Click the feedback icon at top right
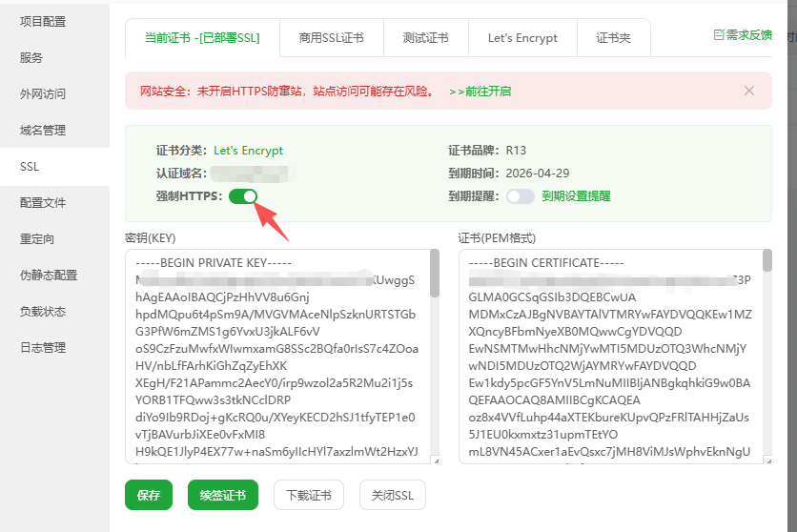This screenshot has height=532, width=797. coord(720,35)
